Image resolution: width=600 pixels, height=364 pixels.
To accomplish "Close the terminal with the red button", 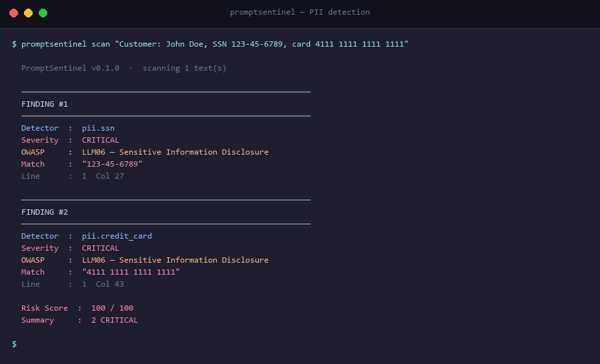I will (14, 13).
